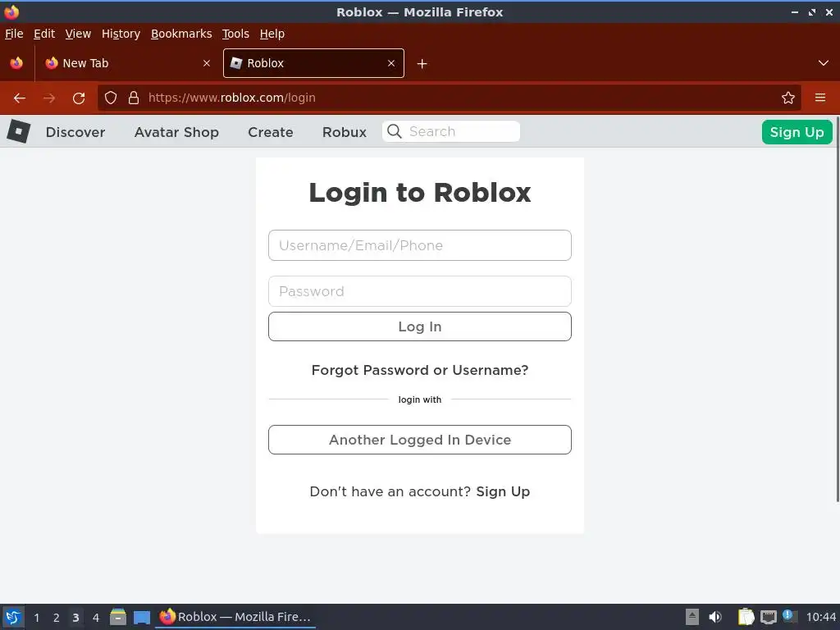Reload the page with the refresh icon
Image resolution: width=840 pixels, height=630 pixels.
coord(79,98)
